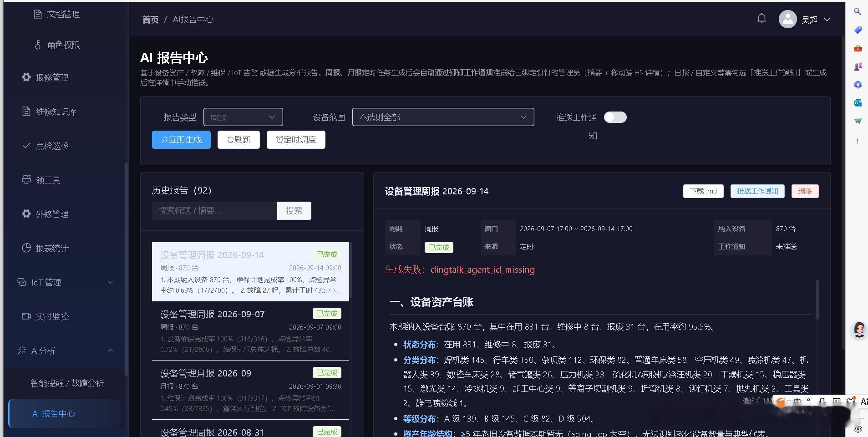868x437 pixels.
Task: Go to 角色权限 page
Action: point(64,45)
